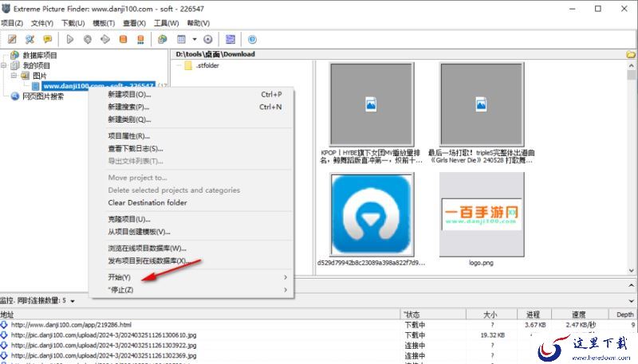638x364 pixels.
Task: Click the gray shield toolbar icon
Action: 88,39
